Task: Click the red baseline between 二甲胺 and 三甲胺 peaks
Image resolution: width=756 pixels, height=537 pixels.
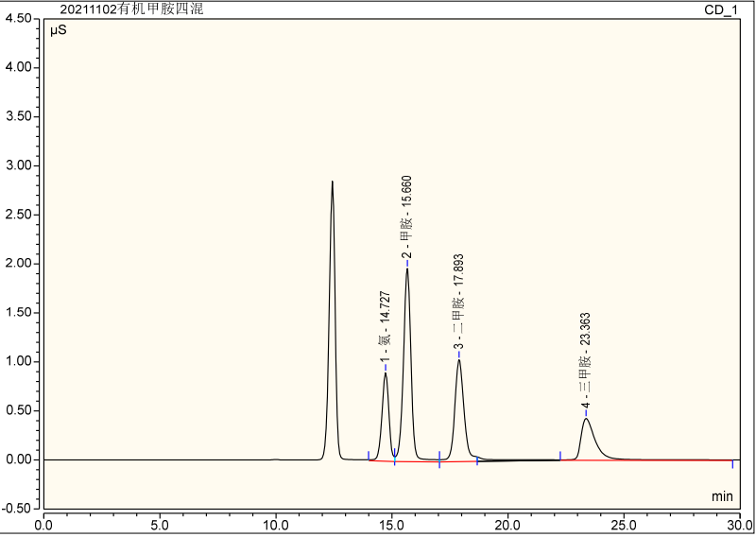Action: click(x=520, y=461)
